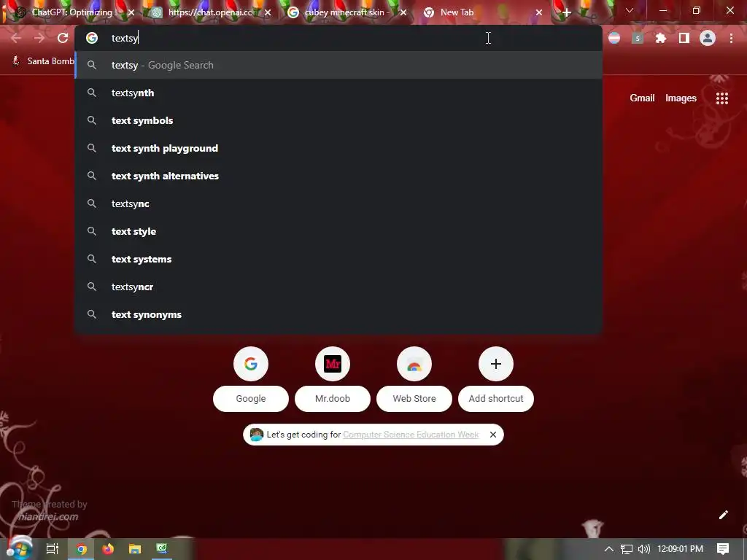Click the customize page pencil icon

723,515
